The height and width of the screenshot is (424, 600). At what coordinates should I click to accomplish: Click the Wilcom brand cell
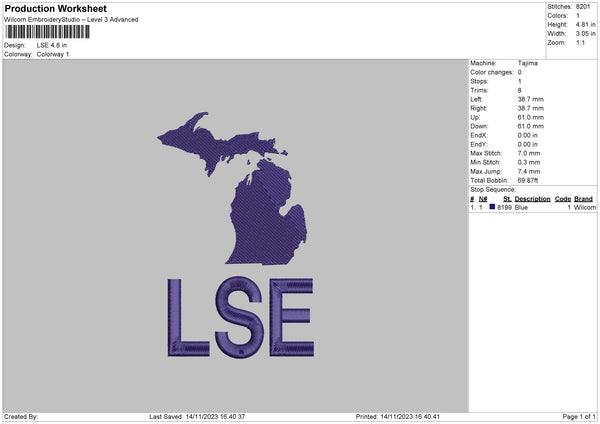[x=585, y=207]
